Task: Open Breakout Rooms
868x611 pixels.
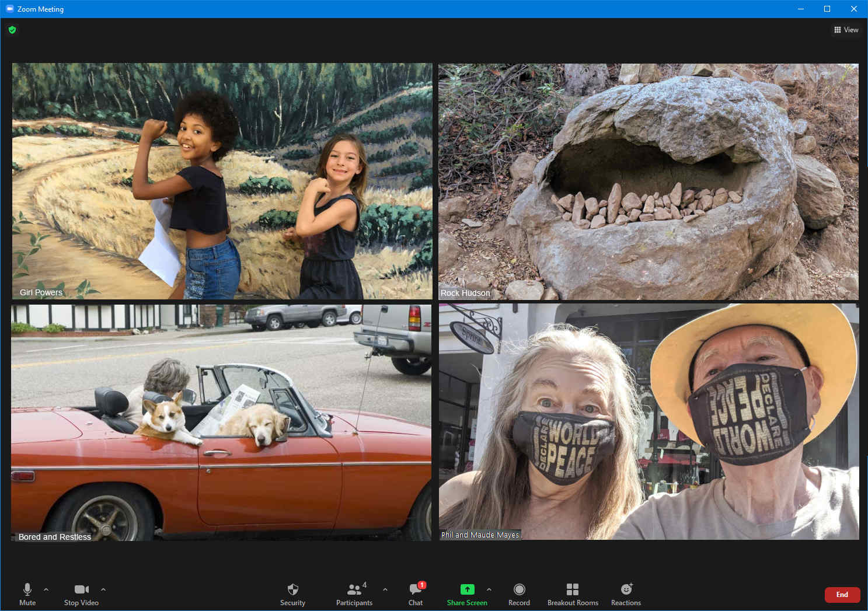Action: coord(573,594)
